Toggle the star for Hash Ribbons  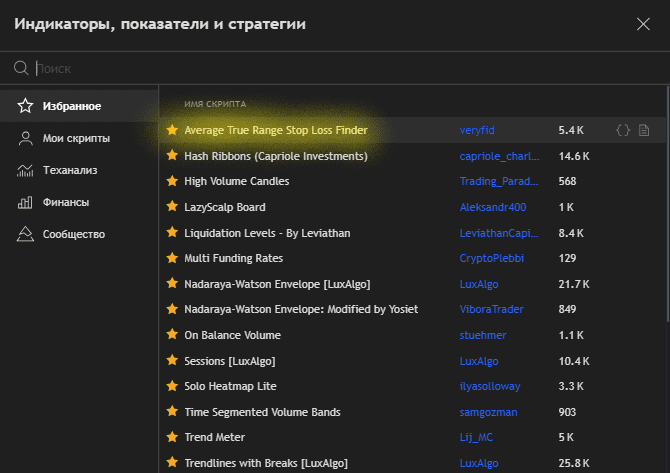(172, 156)
